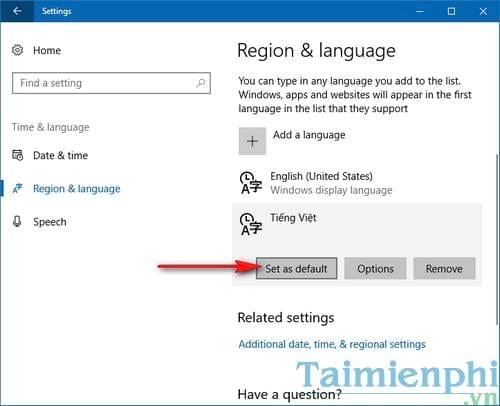This screenshot has height=406, width=500.
Task: Click the Date & time calendar icon
Action: coord(17,155)
